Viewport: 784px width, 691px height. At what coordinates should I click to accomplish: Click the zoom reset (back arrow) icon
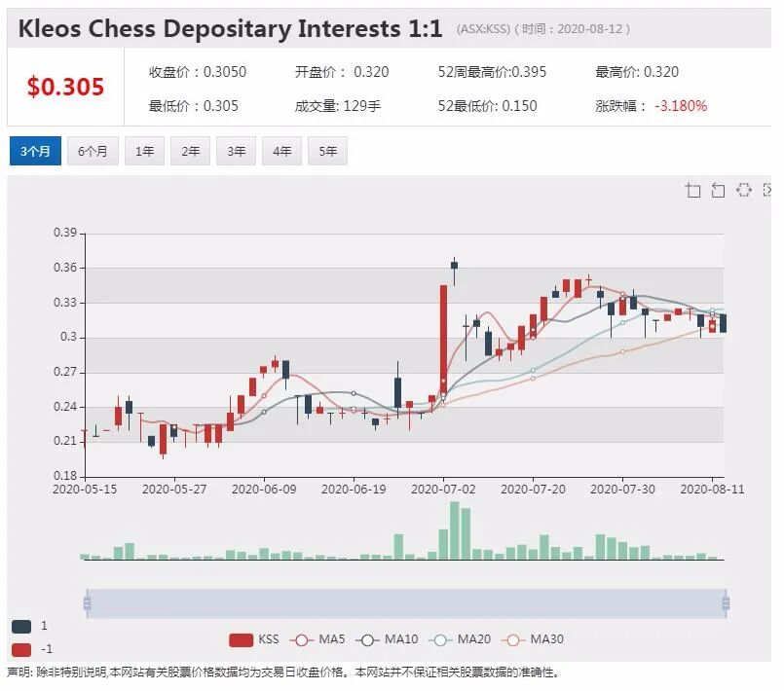coord(718,191)
